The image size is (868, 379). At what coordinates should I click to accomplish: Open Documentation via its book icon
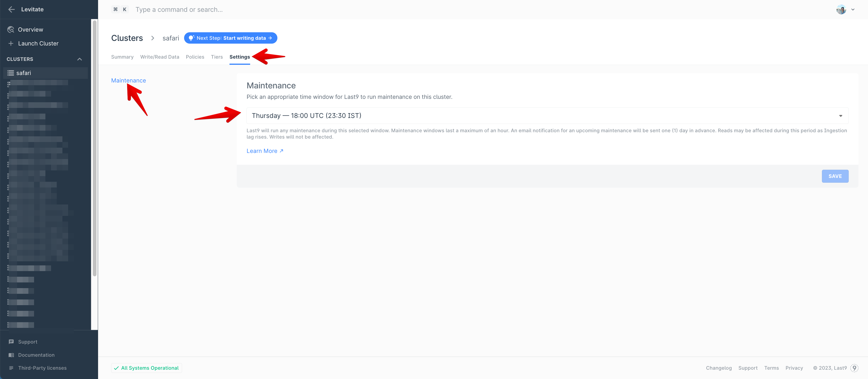[x=11, y=355]
